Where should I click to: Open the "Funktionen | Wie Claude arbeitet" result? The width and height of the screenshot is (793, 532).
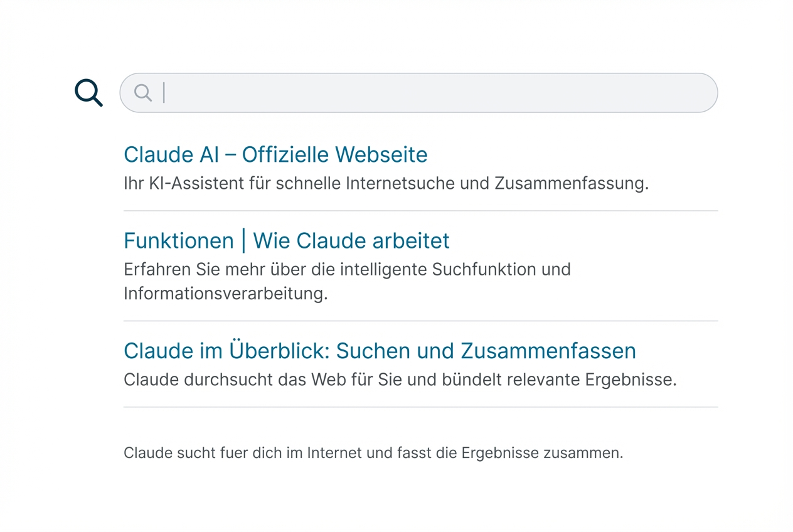coord(287,240)
